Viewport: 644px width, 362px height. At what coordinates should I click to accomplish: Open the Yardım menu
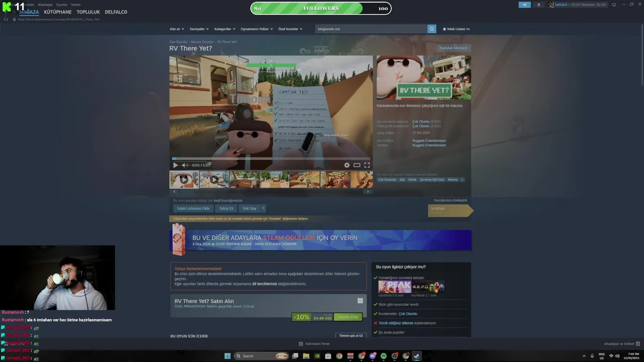75,5
